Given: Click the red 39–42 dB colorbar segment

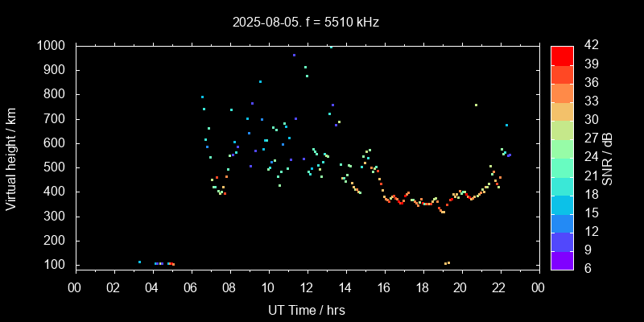Looking at the screenshot, I should point(561,55).
